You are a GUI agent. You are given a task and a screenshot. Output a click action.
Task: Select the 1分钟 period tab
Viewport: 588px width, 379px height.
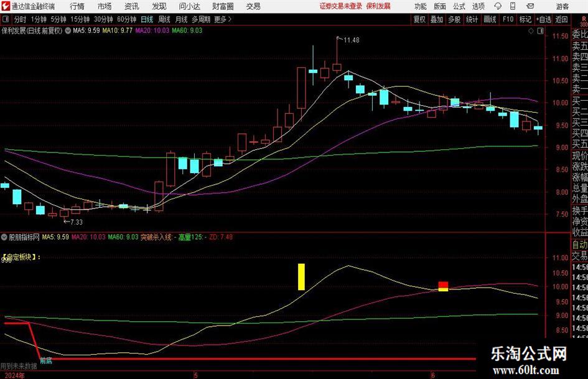point(38,19)
